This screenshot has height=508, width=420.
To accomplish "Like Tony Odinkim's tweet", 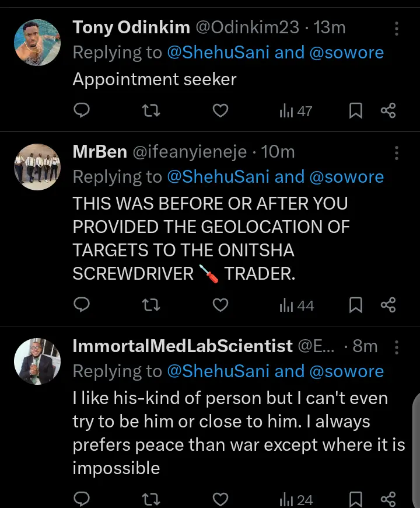I will [x=220, y=110].
